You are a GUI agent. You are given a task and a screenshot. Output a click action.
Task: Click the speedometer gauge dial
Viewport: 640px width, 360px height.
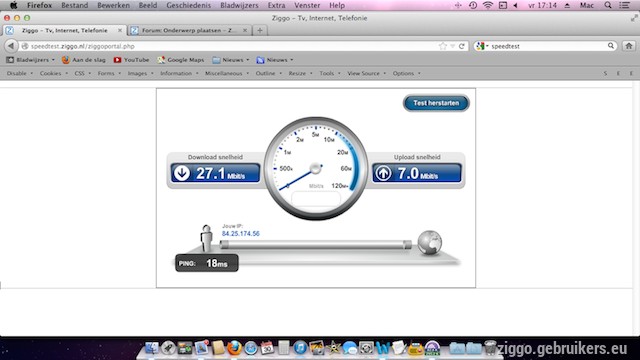316,168
